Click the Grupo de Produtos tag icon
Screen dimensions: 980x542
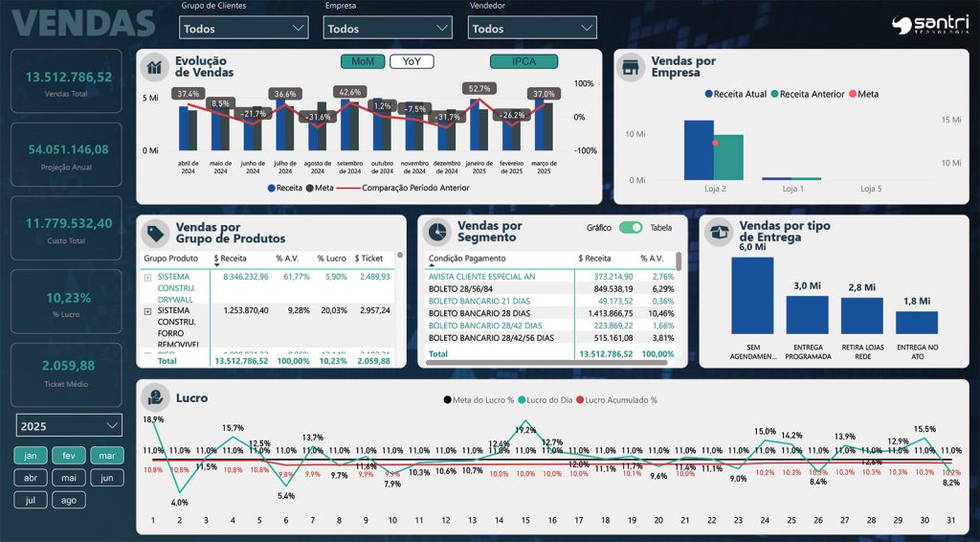click(154, 233)
